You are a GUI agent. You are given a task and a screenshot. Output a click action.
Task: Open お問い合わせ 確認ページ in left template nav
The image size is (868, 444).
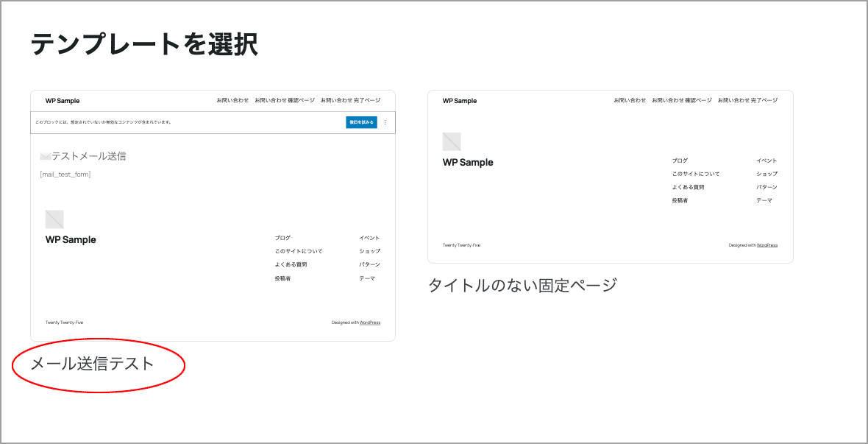(285, 100)
